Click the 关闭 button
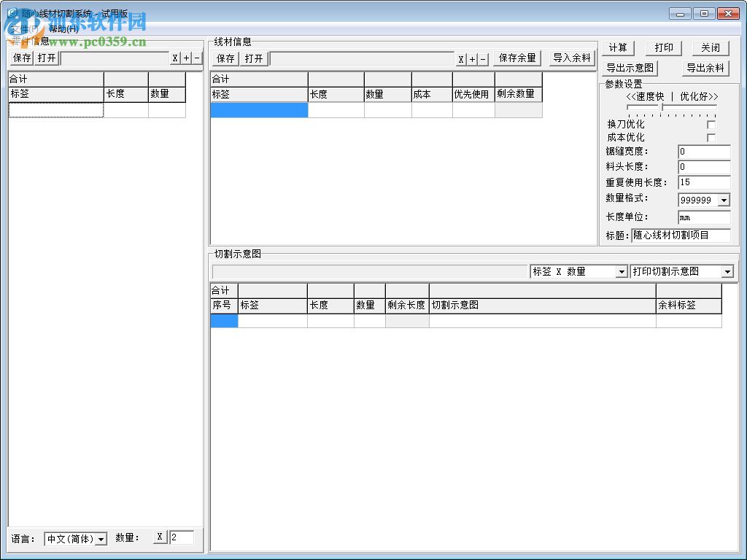Viewport: 747px width, 560px height. tap(711, 47)
